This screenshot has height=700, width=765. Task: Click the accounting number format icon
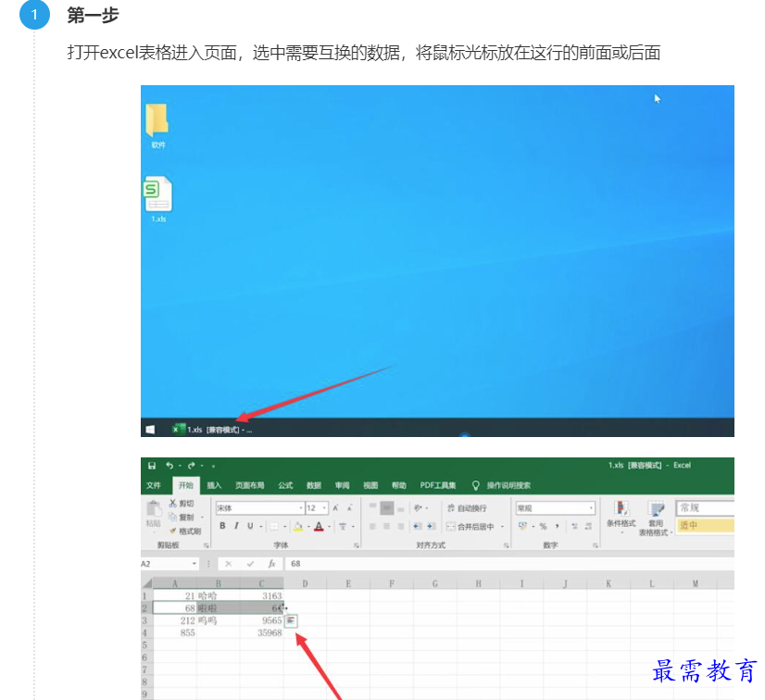[522, 526]
